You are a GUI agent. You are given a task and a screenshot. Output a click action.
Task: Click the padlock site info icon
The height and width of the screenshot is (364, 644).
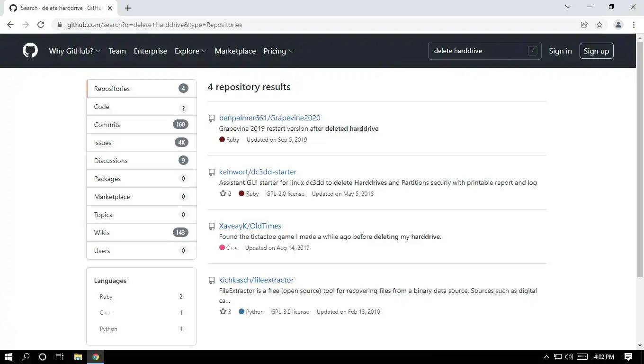tap(59, 25)
